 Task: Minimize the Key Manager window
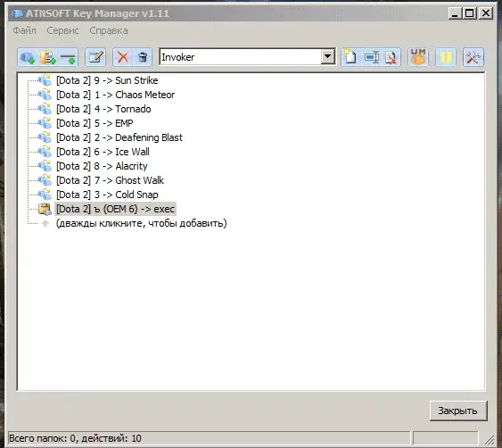[x=455, y=13]
